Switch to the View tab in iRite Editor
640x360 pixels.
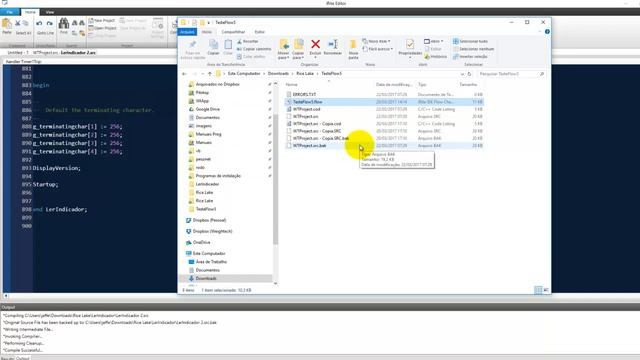coord(50,12)
